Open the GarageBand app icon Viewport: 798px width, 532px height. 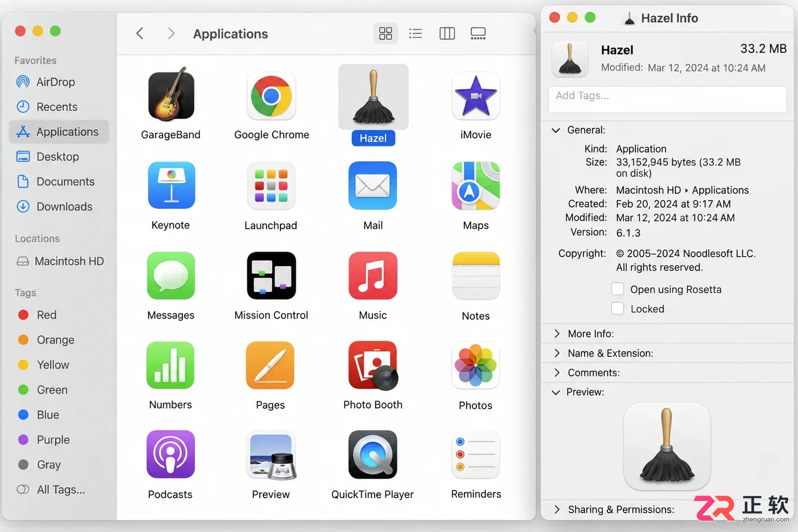pyautogui.click(x=171, y=95)
